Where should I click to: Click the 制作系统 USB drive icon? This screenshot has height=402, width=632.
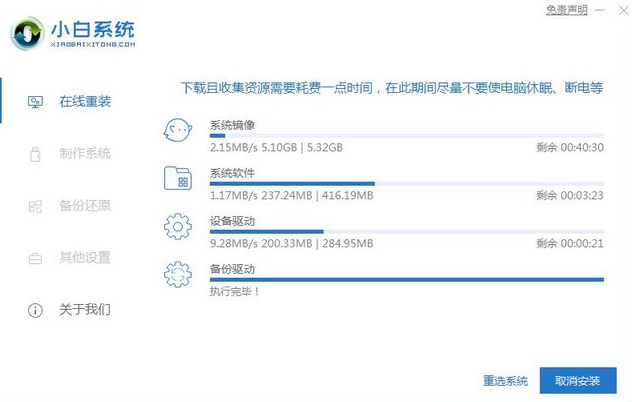(35, 154)
